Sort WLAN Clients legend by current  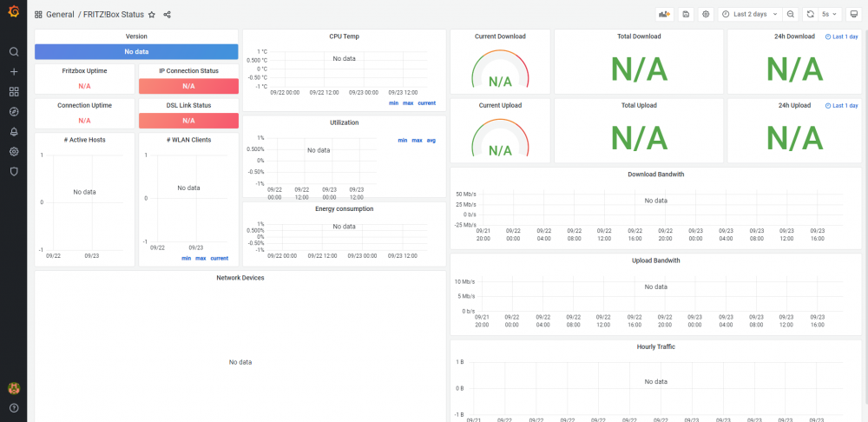point(220,258)
